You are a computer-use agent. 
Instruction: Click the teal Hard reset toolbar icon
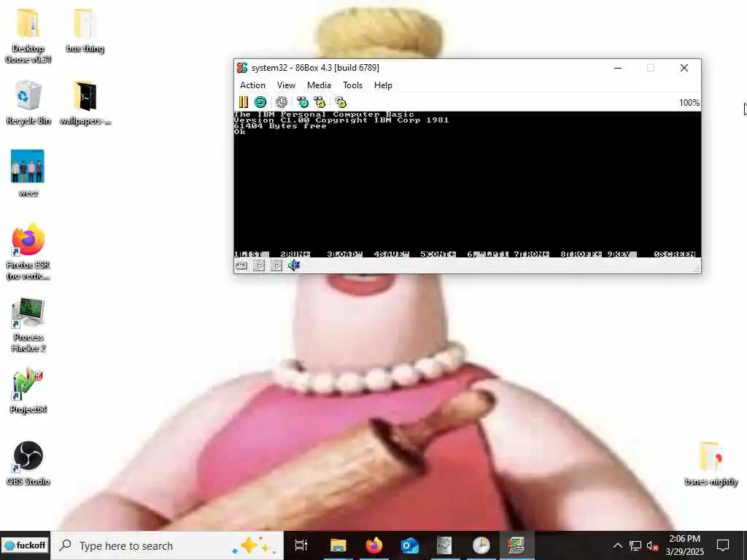coord(260,102)
